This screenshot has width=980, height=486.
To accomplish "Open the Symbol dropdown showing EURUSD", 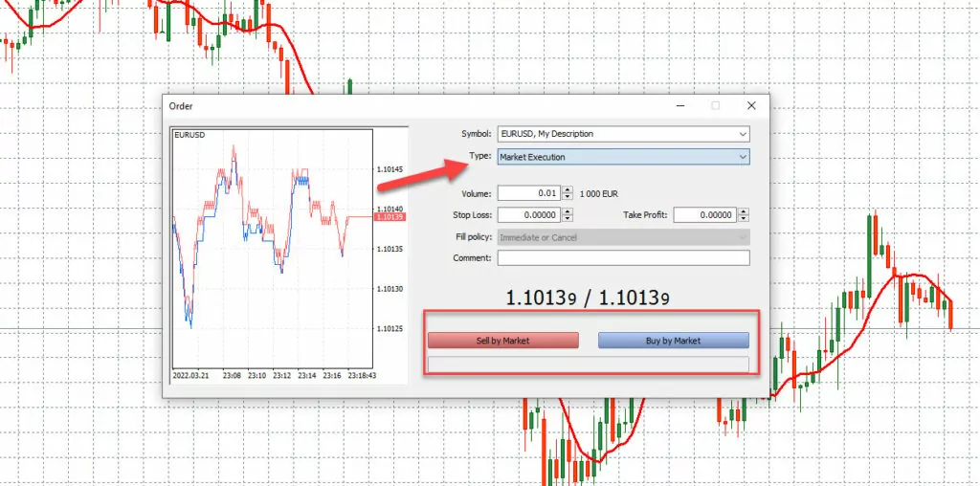I will 623,134.
